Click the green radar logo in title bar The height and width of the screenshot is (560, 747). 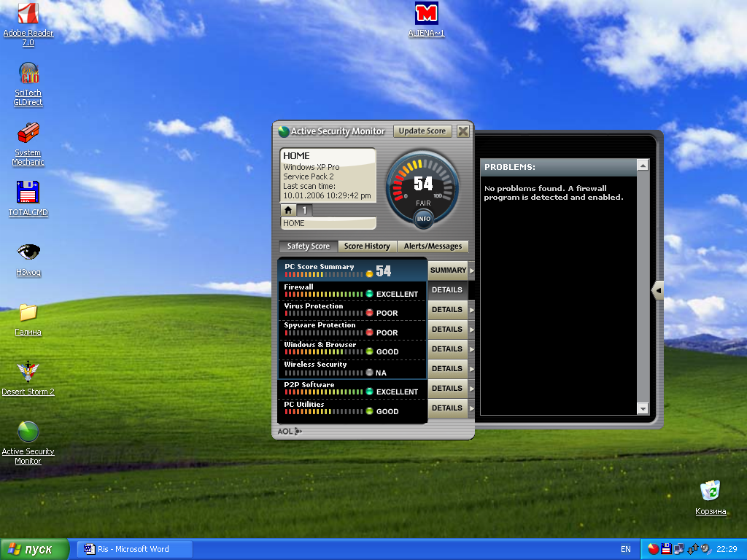(284, 131)
